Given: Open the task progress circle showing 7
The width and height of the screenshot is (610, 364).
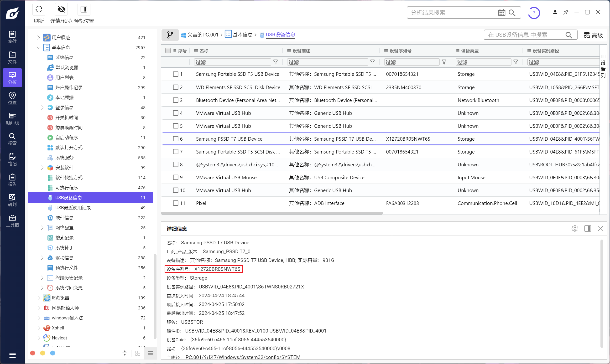Looking at the screenshot, I should 534,13.
